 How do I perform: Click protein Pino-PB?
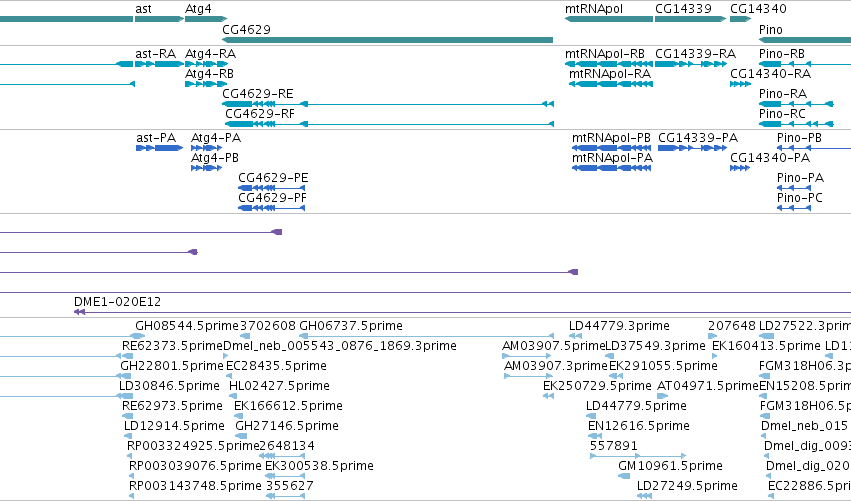[814, 148]
